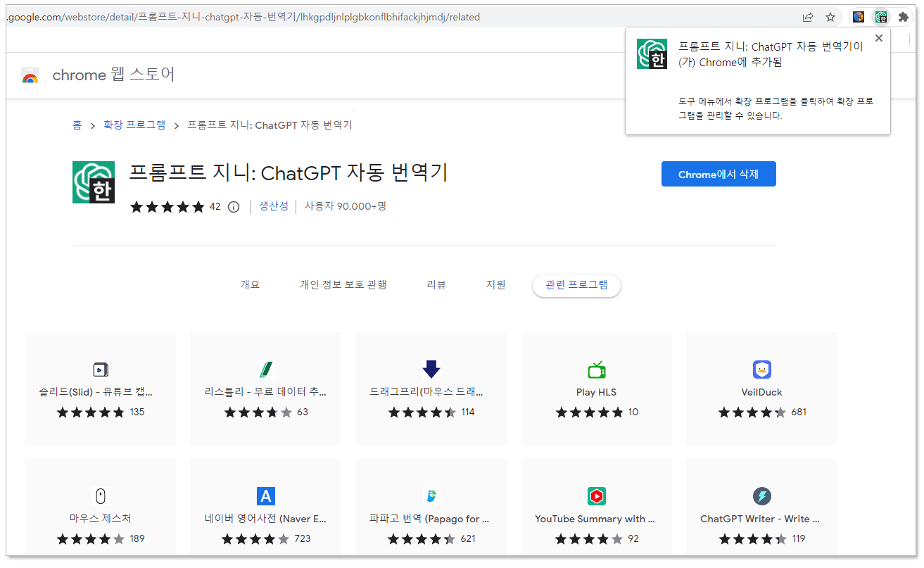Click the ChatGPT Writer rating count 119
The width and height of the screenshot is (924, 568).
(799, 539)
